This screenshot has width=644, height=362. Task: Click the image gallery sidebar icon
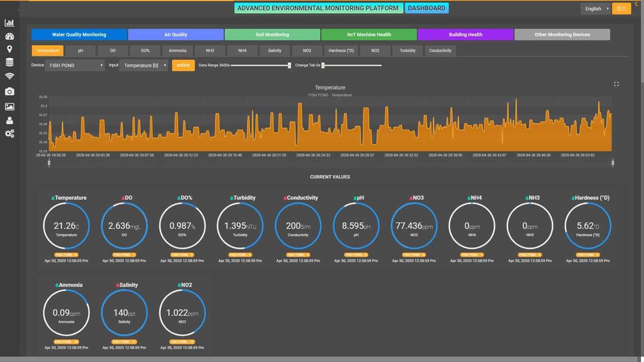click(9, 106)
